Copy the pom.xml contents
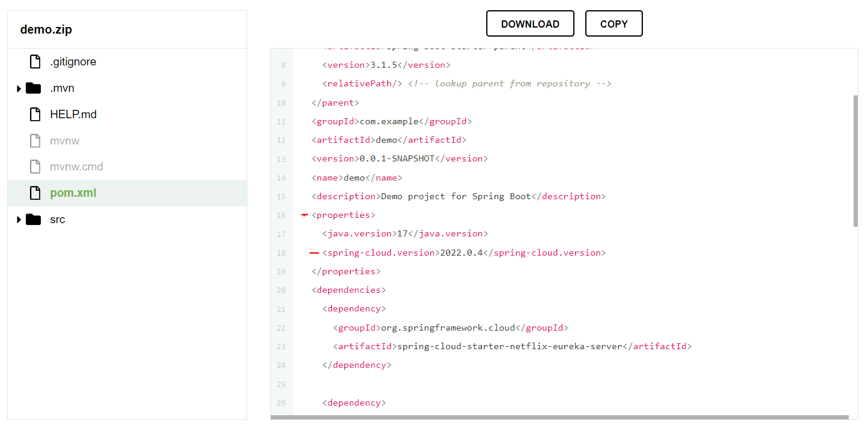This screenshot has height=426, width=868. [x=613, y=24]
